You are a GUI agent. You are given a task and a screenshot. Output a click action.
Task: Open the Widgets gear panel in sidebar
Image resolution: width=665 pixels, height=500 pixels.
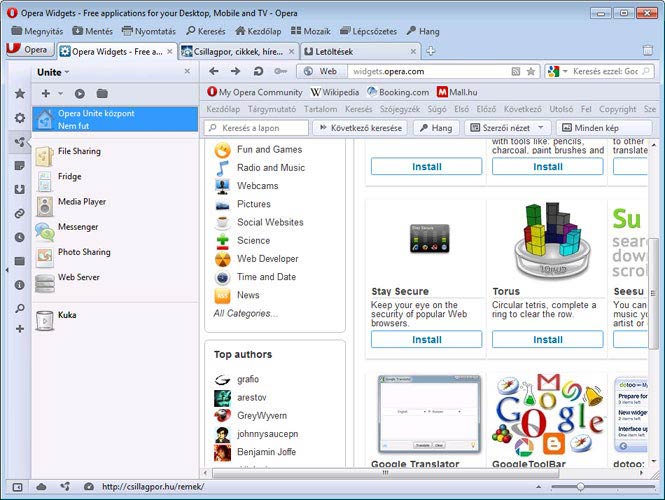20,117
